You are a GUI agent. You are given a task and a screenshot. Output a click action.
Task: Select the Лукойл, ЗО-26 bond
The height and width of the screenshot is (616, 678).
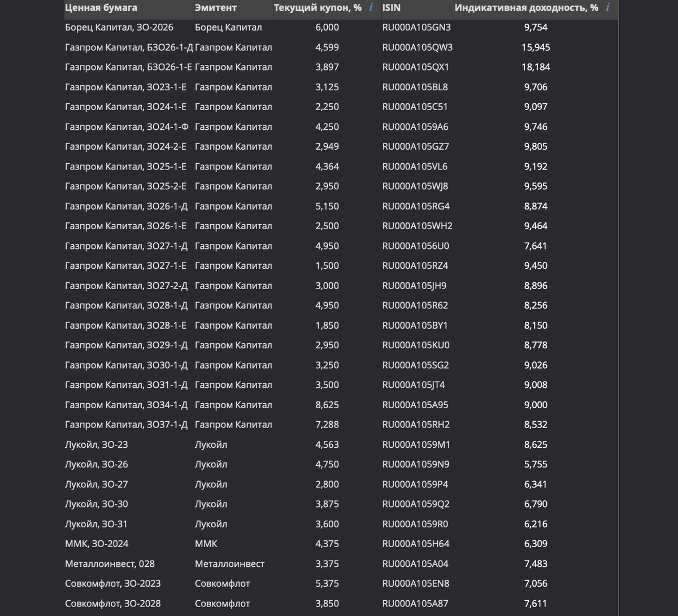(x=97, y=465)
